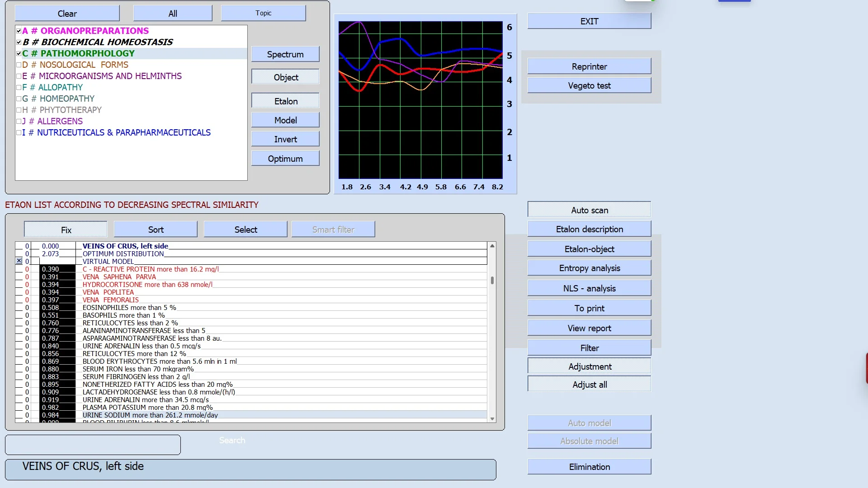Check the ALLERGENS category box

19,122
